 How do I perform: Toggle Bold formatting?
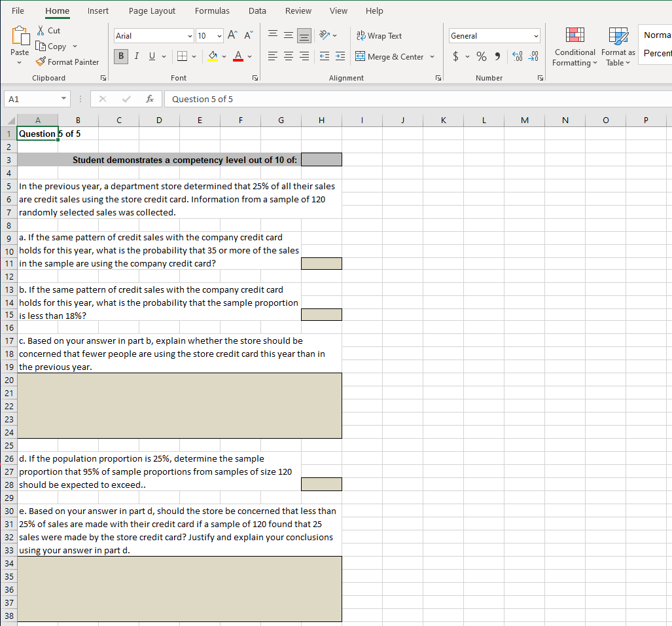pos(120,56)
